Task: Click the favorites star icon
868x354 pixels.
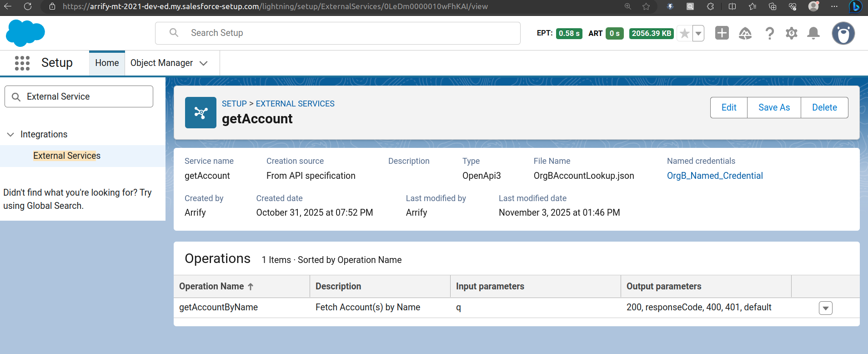Action: [x=684, y=33]
